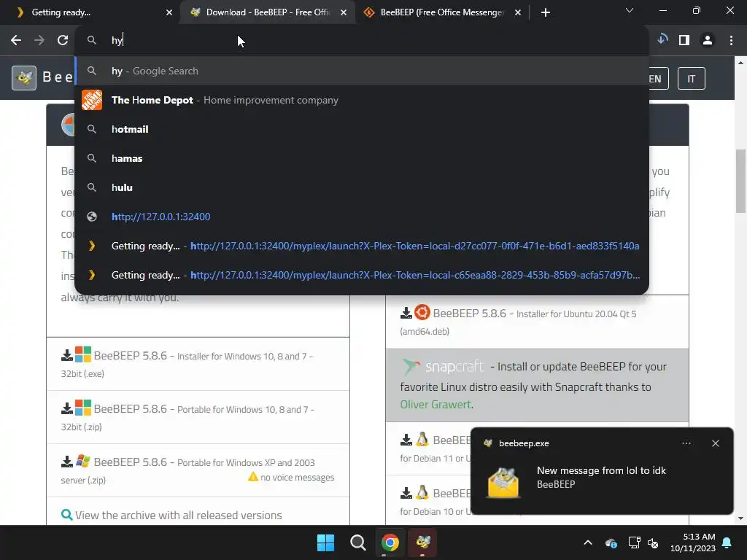
Task: Open Windows taskbar search
Action: click(x=357, y=542)
